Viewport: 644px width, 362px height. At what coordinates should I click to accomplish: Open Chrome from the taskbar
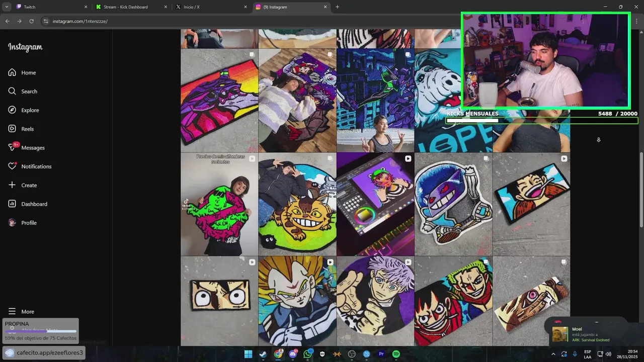(278, 354)
